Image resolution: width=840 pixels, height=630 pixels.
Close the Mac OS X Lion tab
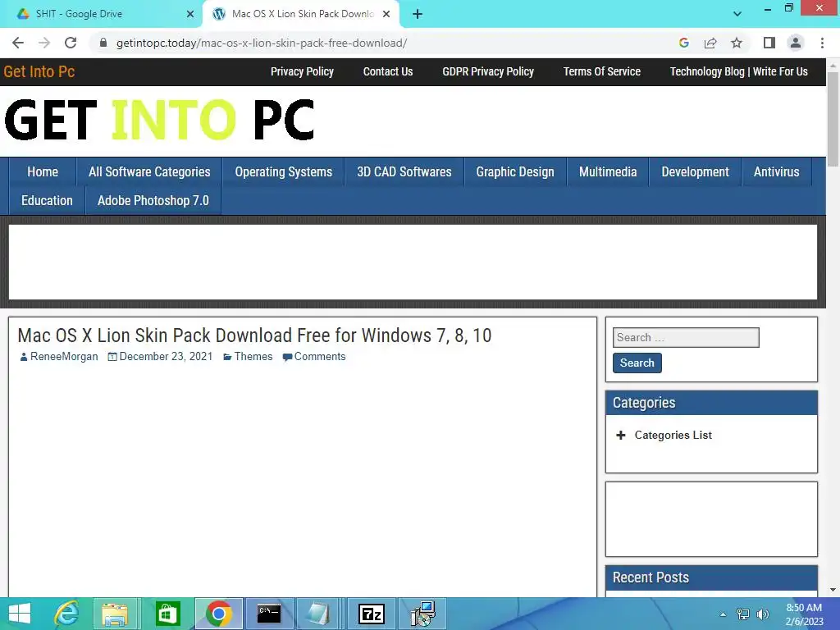386,14
